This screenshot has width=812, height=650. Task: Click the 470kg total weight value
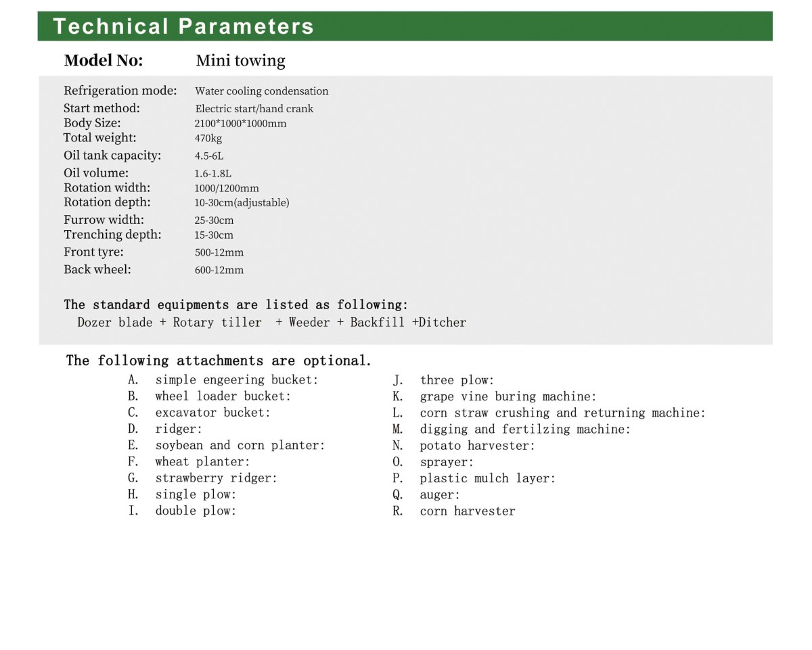coord(208,139)
